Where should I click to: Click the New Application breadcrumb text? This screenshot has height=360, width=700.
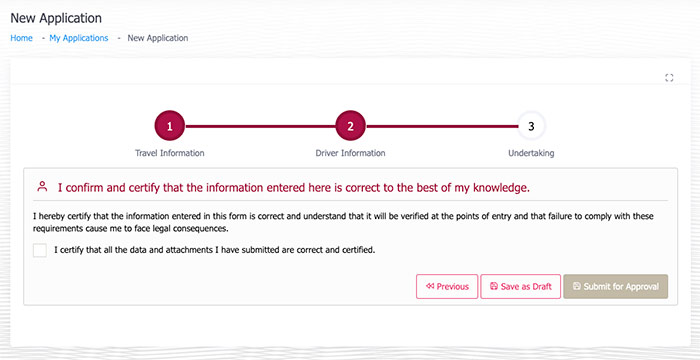158,38
